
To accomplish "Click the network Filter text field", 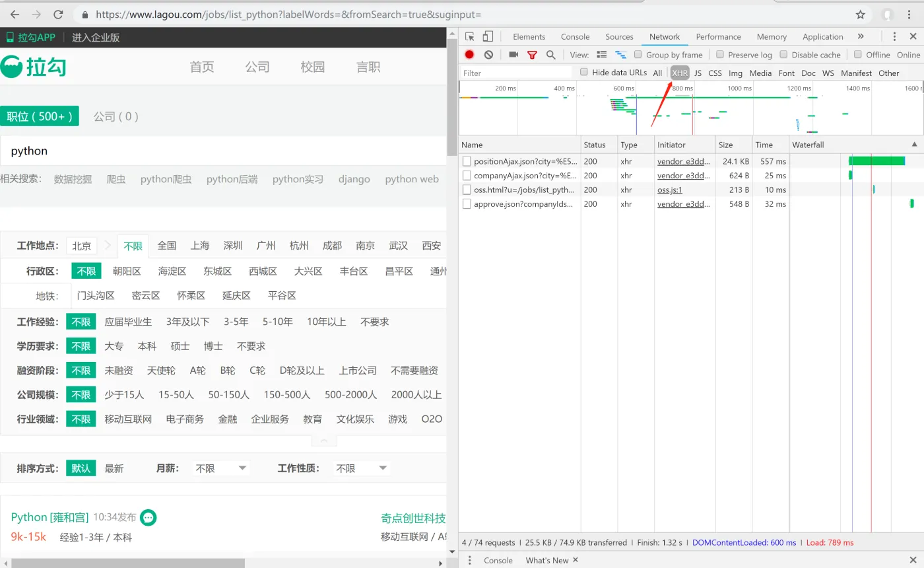I will tap(515, 73).
